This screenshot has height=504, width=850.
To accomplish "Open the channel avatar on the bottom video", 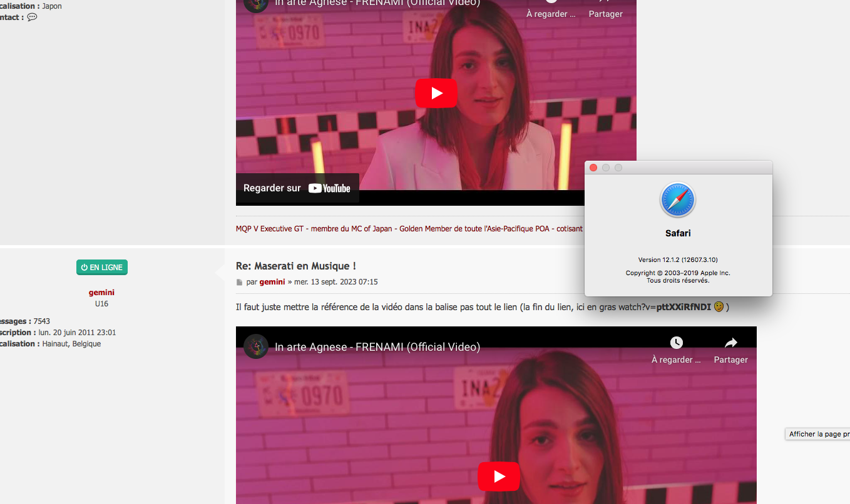I will (256, 346).
